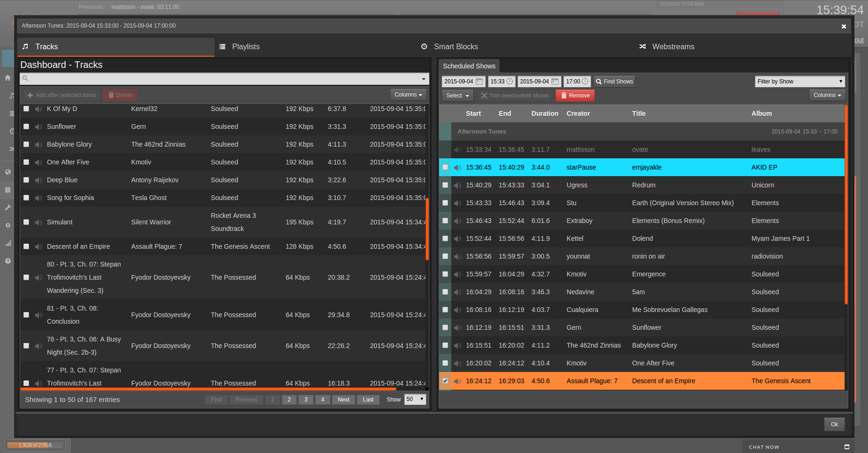Preview audio for Deep Blue track

[x=38, y=180]
